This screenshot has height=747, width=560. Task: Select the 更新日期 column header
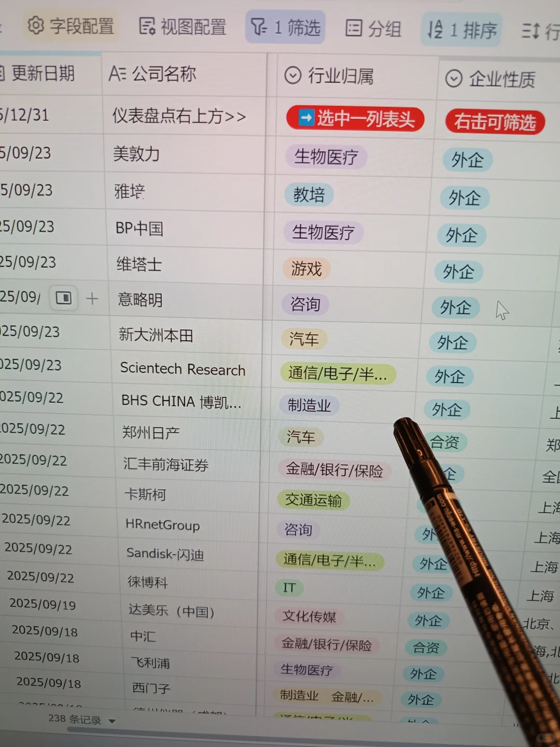pos(43,74)
